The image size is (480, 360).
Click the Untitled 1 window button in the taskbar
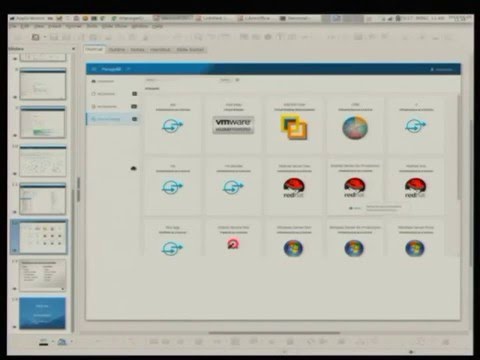coord(213,18)
